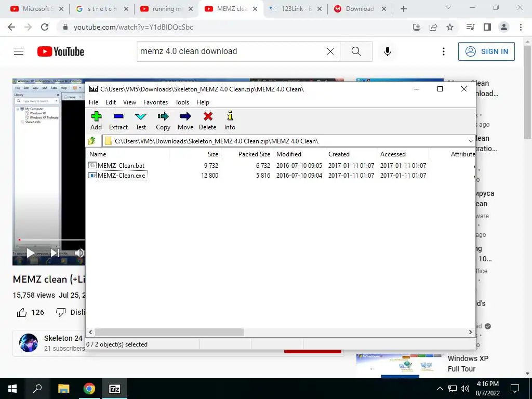This screenshot has width=532, height=399.
Task: Open the Info tool in 7-Zip
Action: [230, 121]
